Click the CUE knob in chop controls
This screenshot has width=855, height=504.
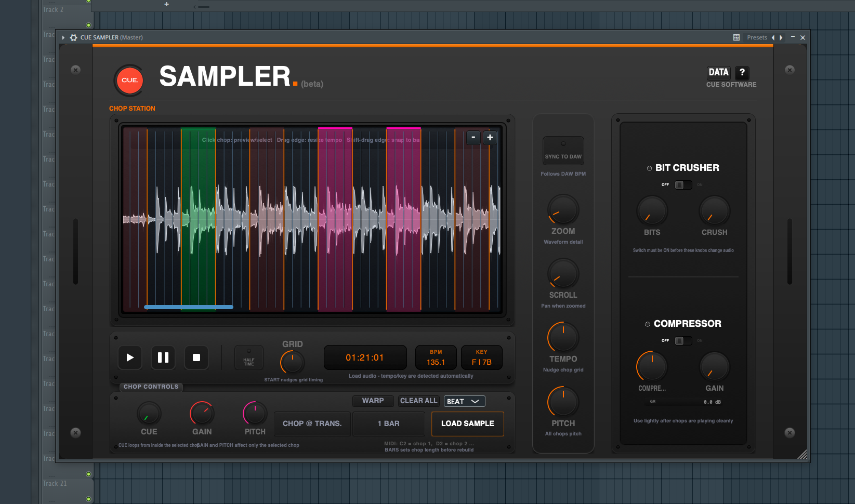(149, 414)
